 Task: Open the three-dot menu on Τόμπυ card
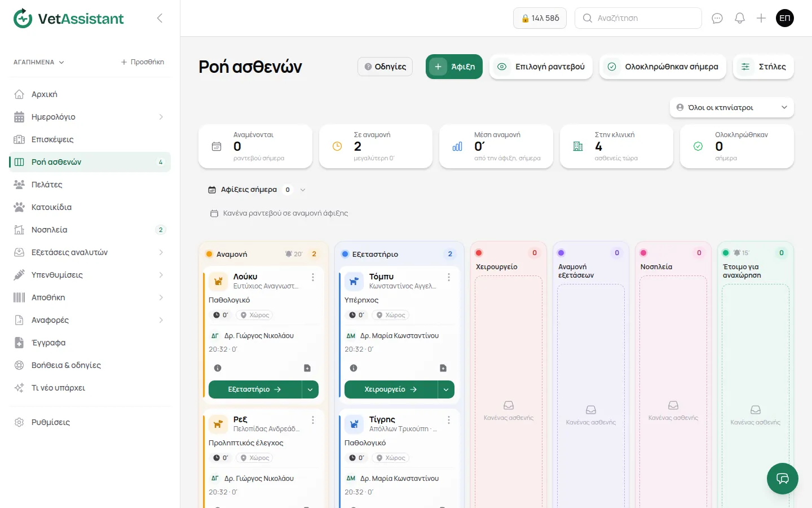click(449, 277)
